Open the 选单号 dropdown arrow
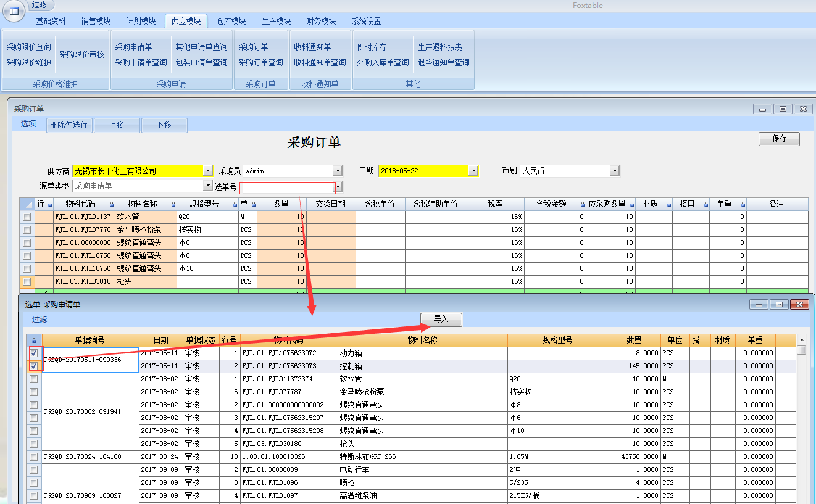816x504 pixels. [x=338, y=187]
